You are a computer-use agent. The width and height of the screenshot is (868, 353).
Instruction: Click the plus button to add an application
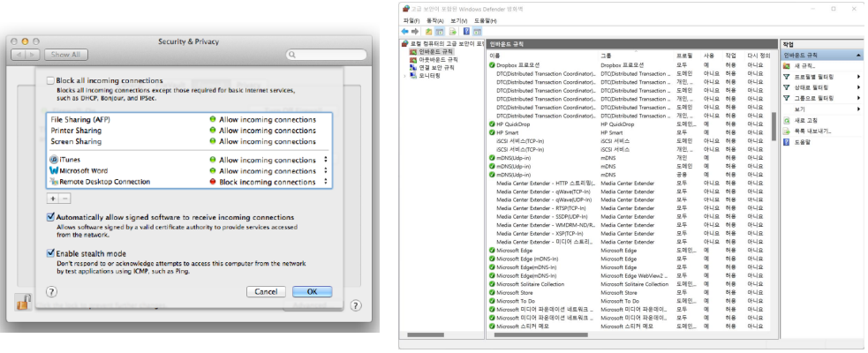pyautogui.click(x=53, y=198)
